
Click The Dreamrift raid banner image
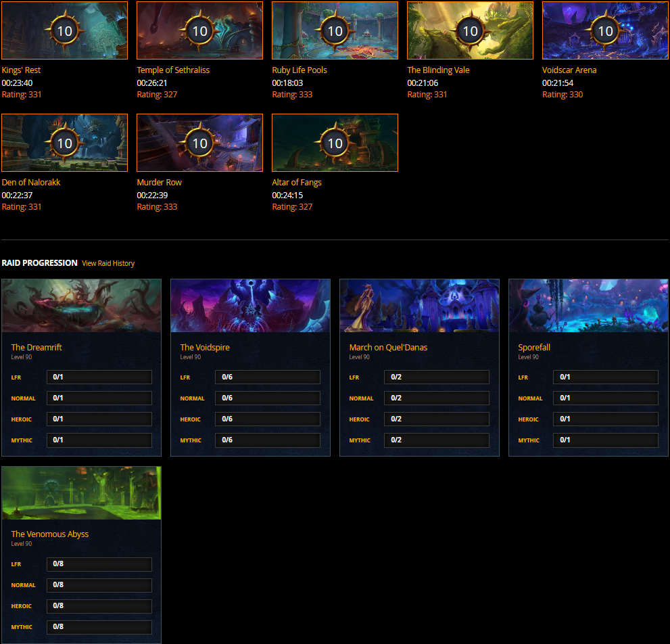(x=81, y=306)
